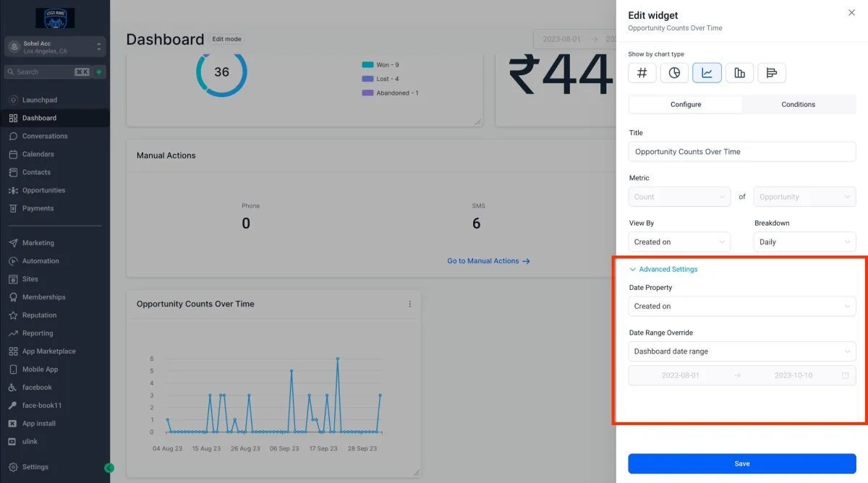Image resolution: width=868 pixels, height=483 pixels.
Task: Open the Sohel Acc account switcher
Action: pos(55,47)
